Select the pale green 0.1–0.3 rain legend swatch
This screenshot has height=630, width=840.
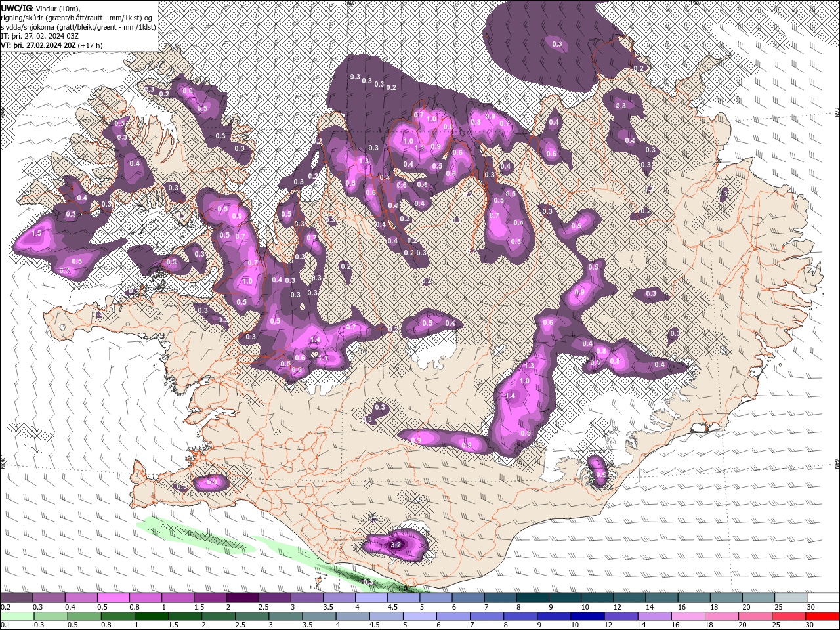click(16, 616)
